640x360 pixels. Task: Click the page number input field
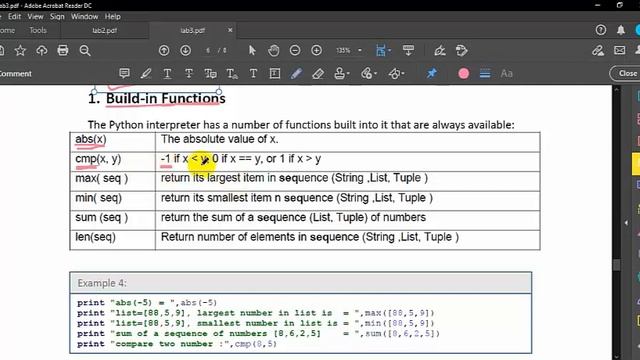(x=208, y=51)
